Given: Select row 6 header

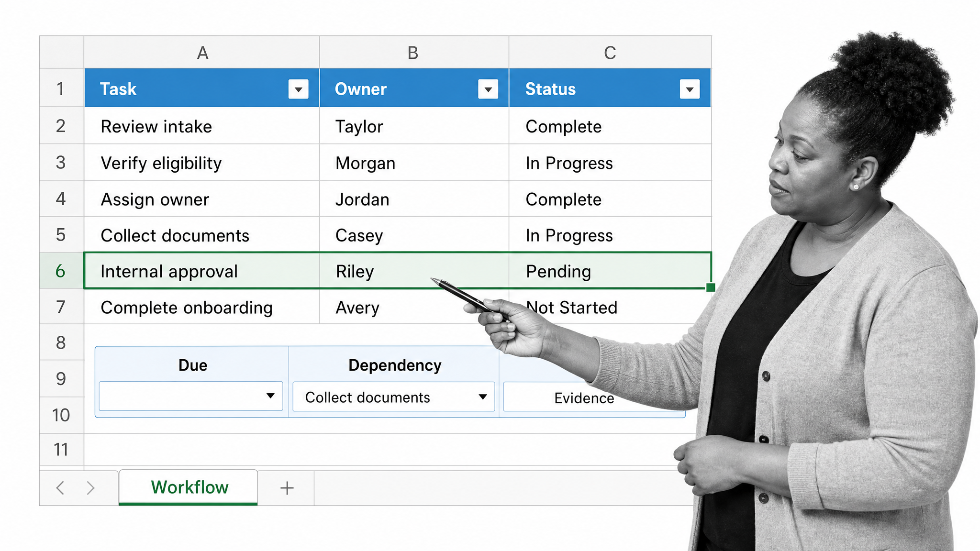Looking at the screenshot, I should click(x=61, y=271).
